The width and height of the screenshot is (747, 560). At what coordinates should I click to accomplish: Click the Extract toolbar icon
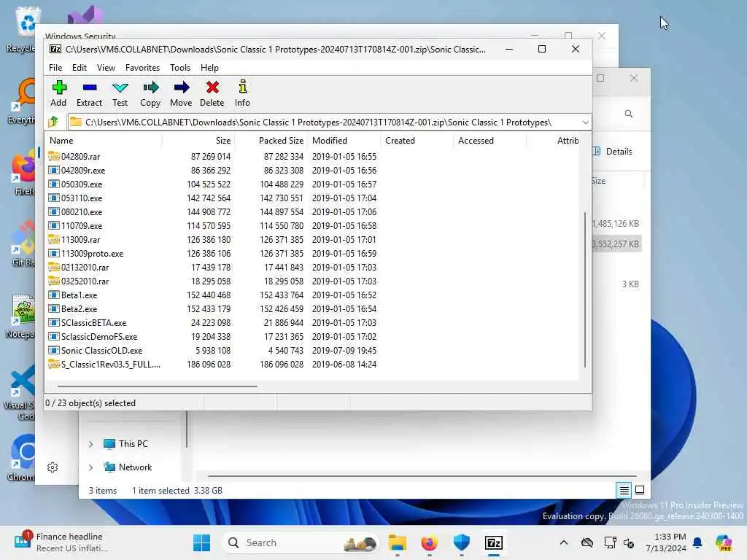89,93
